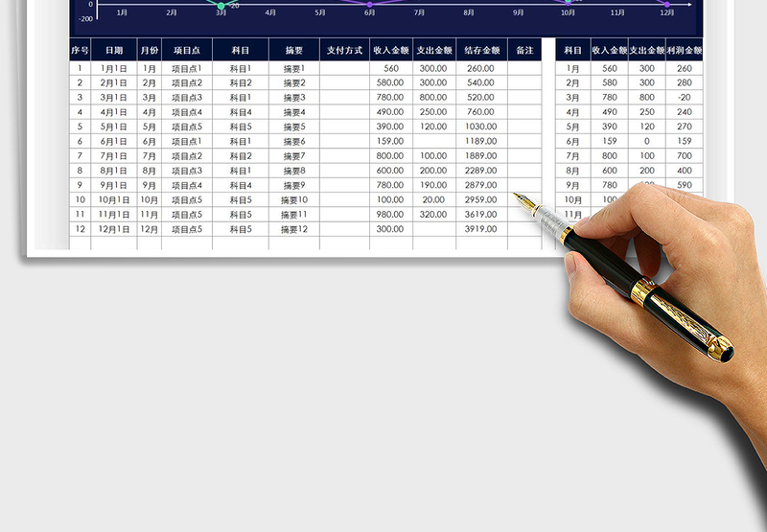Click the 320.00 expense cell
767x532 pixels.
point(433,215)
